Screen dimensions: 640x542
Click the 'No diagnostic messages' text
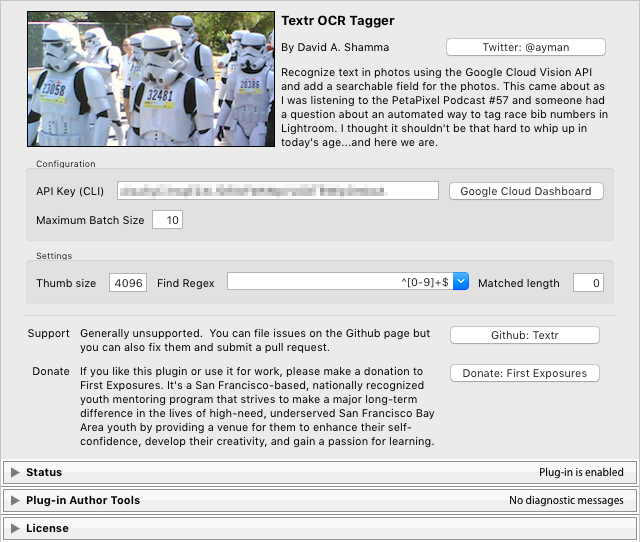click(x=566, y=500)
